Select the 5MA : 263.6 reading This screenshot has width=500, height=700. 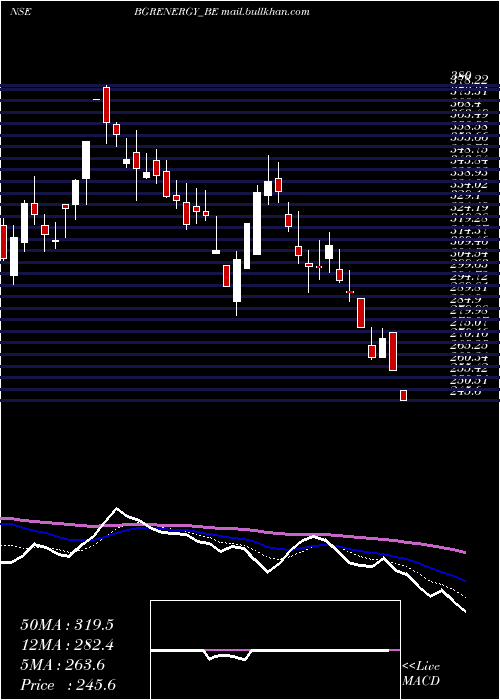pyautogui.click(x=63, y=665)
